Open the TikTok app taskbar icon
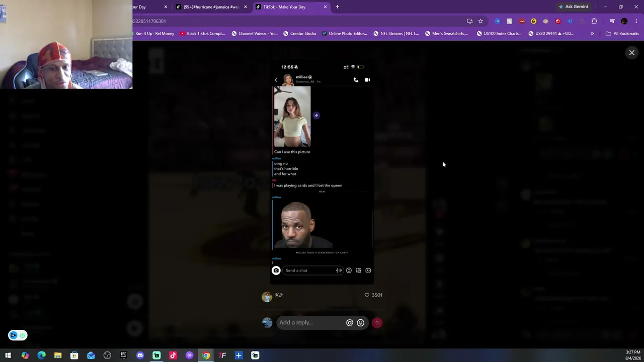Image resolution: width=644 pixels, height=362 pixels. coord(173,355)
